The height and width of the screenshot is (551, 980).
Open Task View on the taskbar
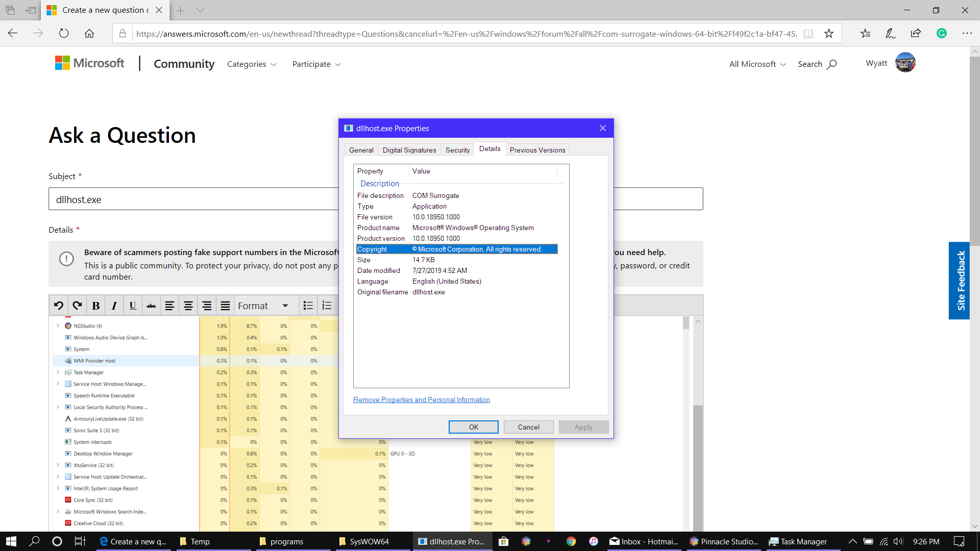(80, 541)
